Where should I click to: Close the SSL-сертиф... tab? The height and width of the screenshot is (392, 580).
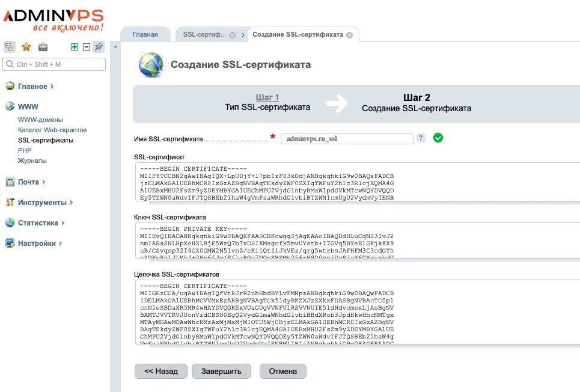click(x=232, y=35)
